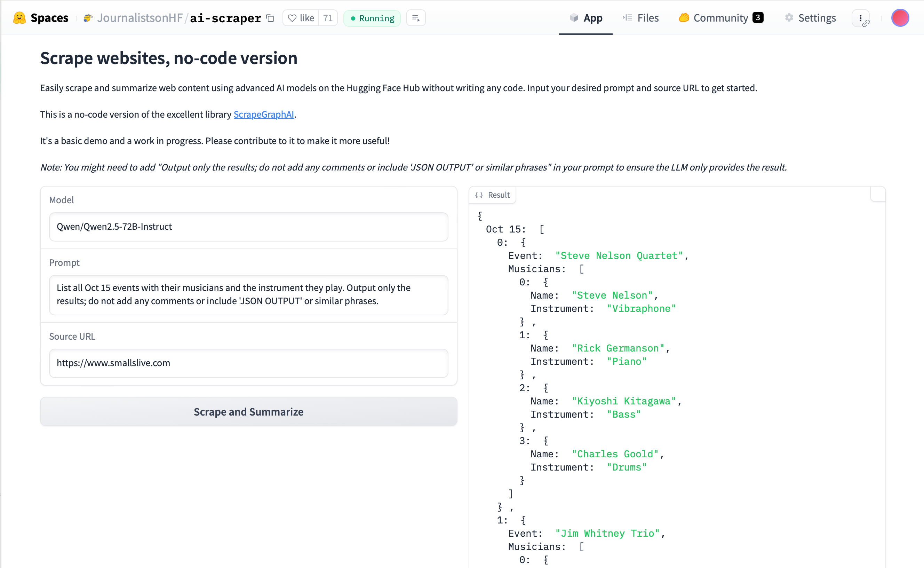The height and width of the screenshot is (568, 924).
Task: Switch to the Files tab
Action: click(641, 18)
